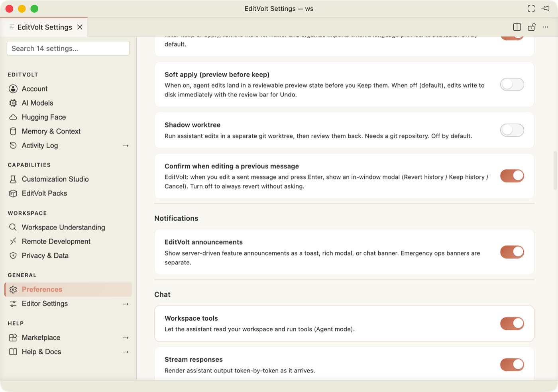
Task: Toggle Stream responses off
Action: click(x=512, y=365)
